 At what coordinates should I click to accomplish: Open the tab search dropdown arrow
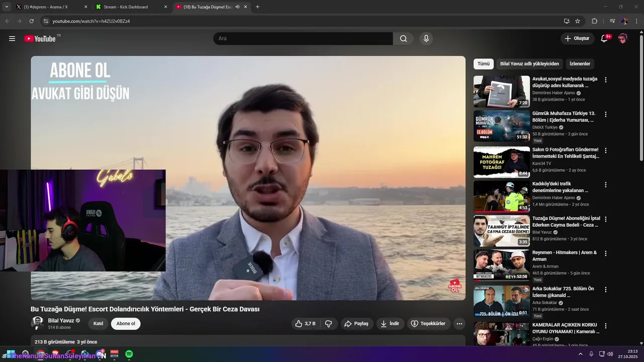tap(7, 7)
